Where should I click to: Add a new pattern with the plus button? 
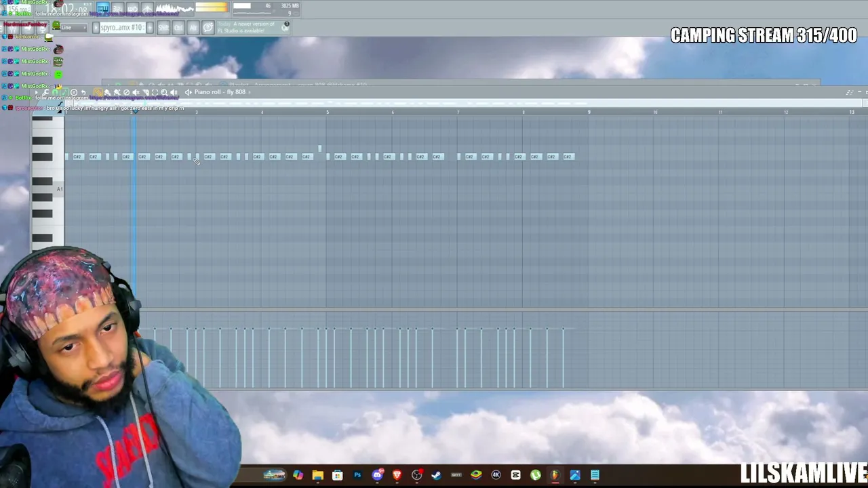point(150,28)
